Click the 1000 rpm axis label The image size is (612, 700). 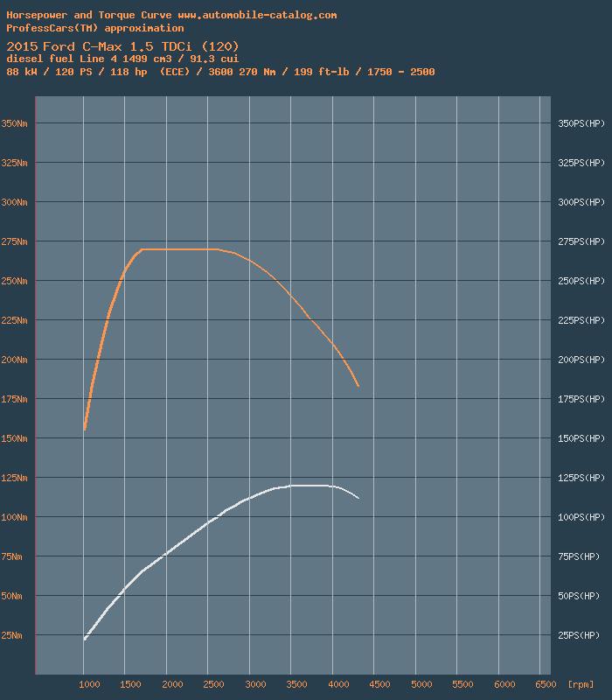[x=89, y=684]
